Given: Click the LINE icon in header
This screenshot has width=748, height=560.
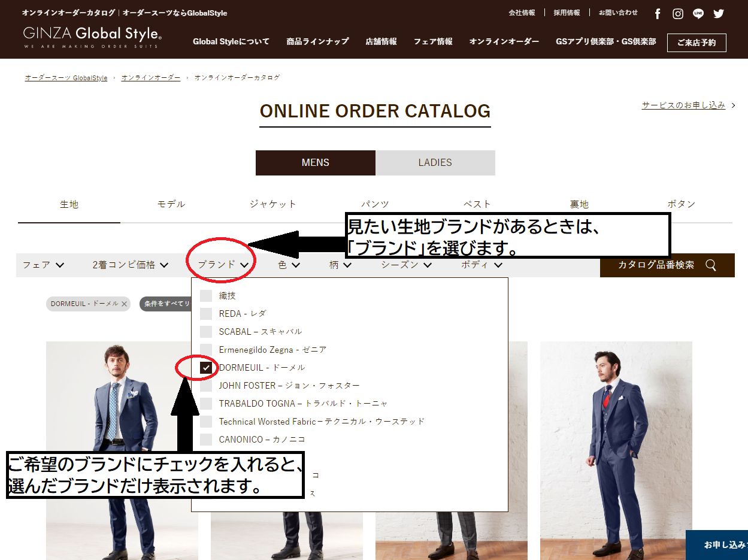Looking at the screenshot, I should (698, 14).
